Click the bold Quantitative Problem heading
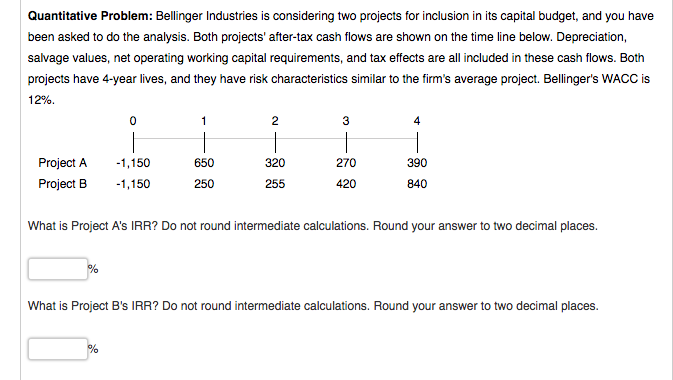The image size is (673, 380). 90,16
